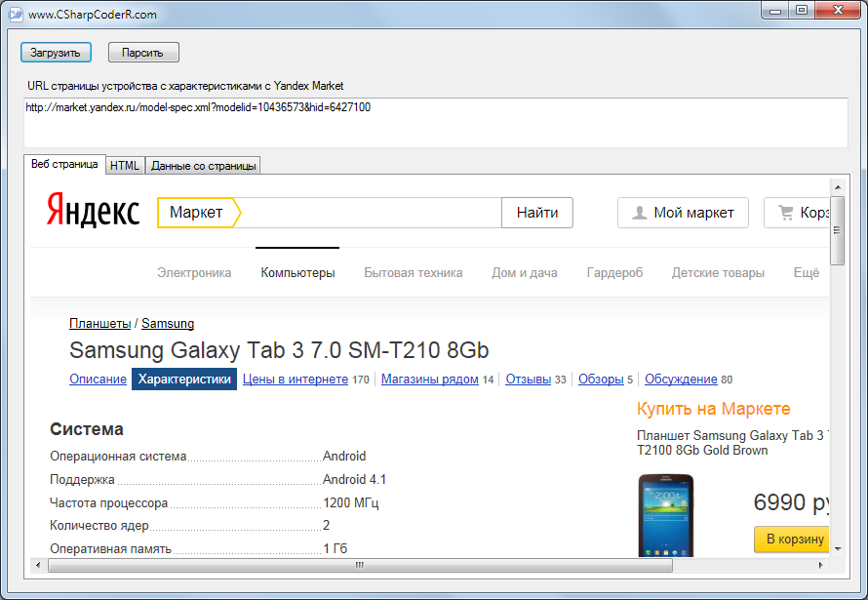Follow the Планшеты breadcrumb link
Viewport: 868px width, 600px height.
(x=100, y=323)
